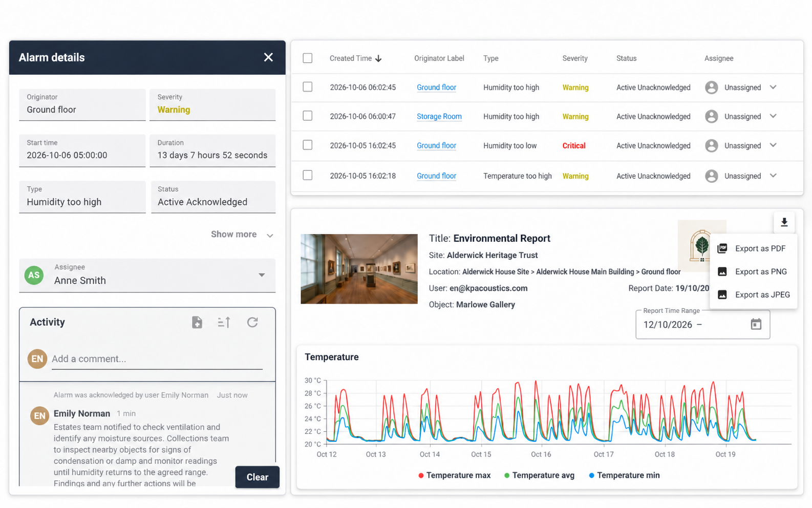Viewport: 812px width, 508px height.
Task: Click the Critical severity label
Action: point(574,146)
